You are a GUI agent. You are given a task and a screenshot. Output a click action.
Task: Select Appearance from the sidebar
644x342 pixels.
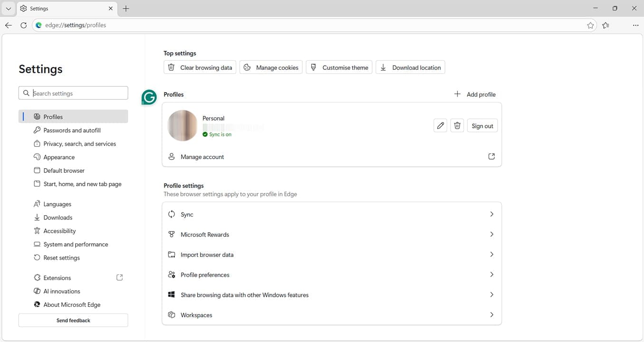click(x=59, y=157)
